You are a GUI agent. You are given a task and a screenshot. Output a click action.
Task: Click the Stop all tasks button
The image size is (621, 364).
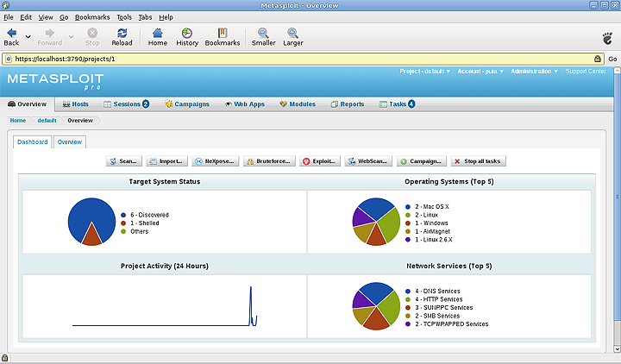479,161
